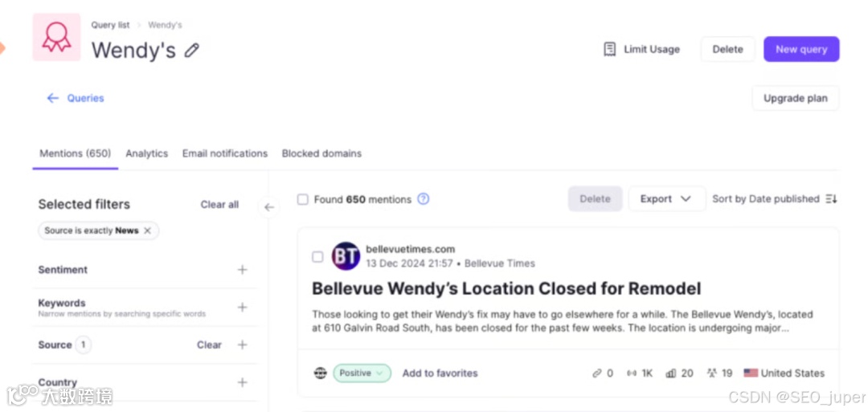The height and width of the screenshot is (412, 868).
Task: Click the New query button
Action: tap(801, 49)
